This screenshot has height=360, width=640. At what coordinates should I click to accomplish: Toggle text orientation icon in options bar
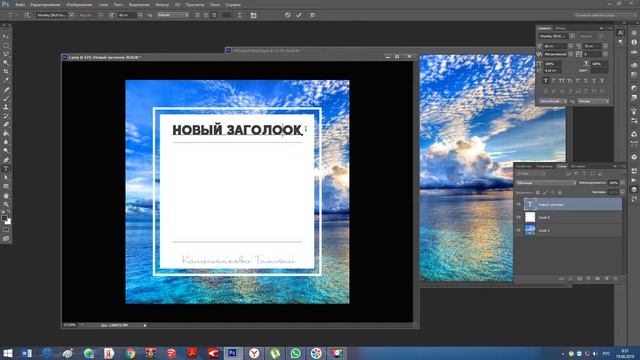[x=27, y=15]
